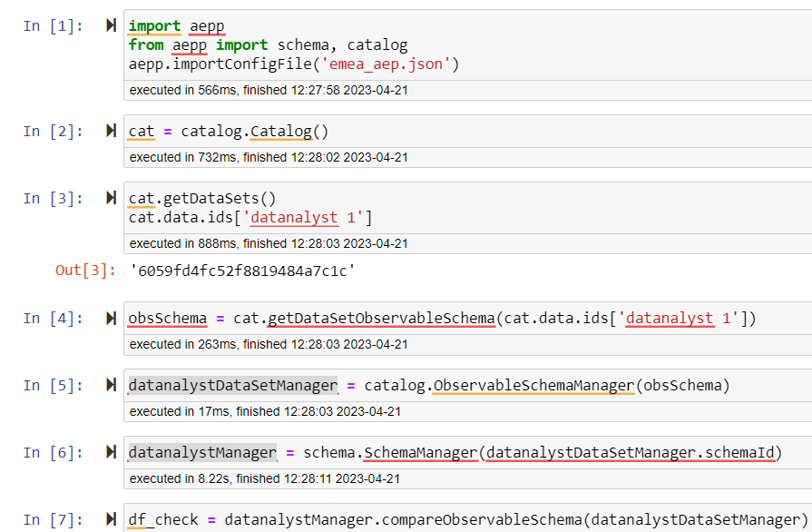Click the 'from aepp import schema, catalog' line

pyautogui.click(x=269, y=45)
